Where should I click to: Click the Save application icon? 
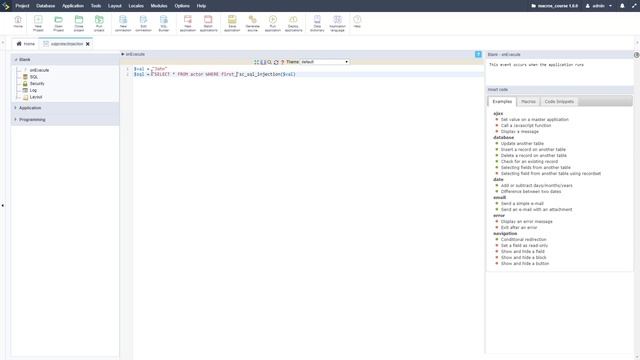pos(232,24)
